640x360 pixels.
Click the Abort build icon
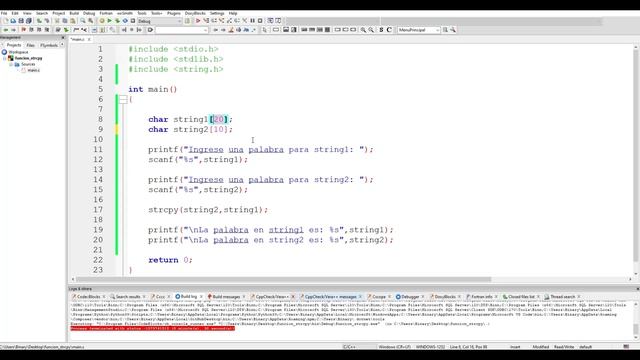point(133,21)
